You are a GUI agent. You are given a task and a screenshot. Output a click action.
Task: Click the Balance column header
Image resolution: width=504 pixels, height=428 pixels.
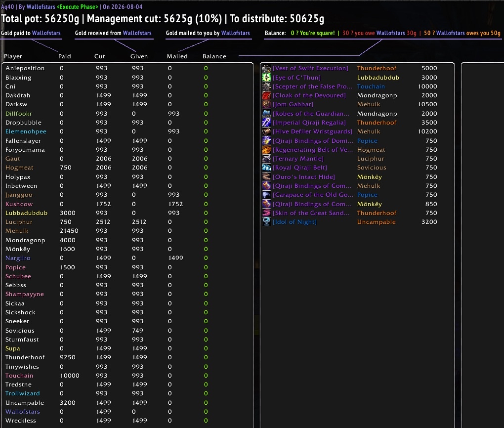(214, 56)
